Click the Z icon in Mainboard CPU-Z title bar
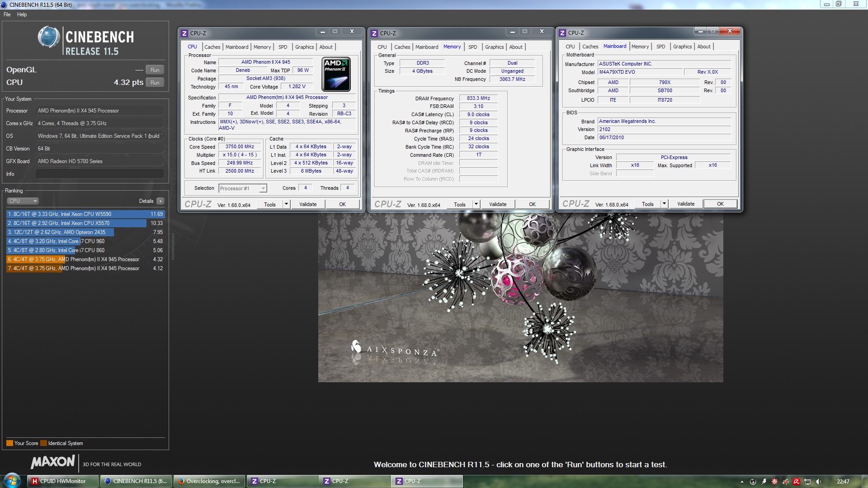The height and width of the screenshot is (488, 868). pyautogui.click(x=562, y=33)
